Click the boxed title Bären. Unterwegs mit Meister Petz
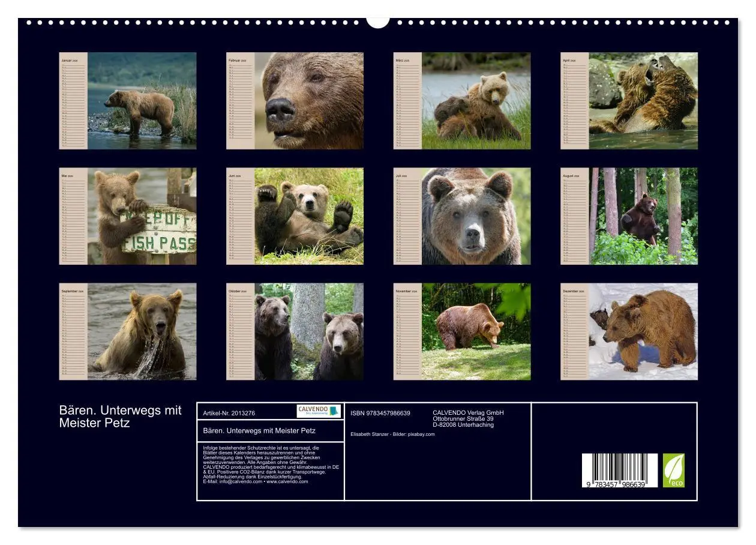756x545 pixels. pos(259,431)
